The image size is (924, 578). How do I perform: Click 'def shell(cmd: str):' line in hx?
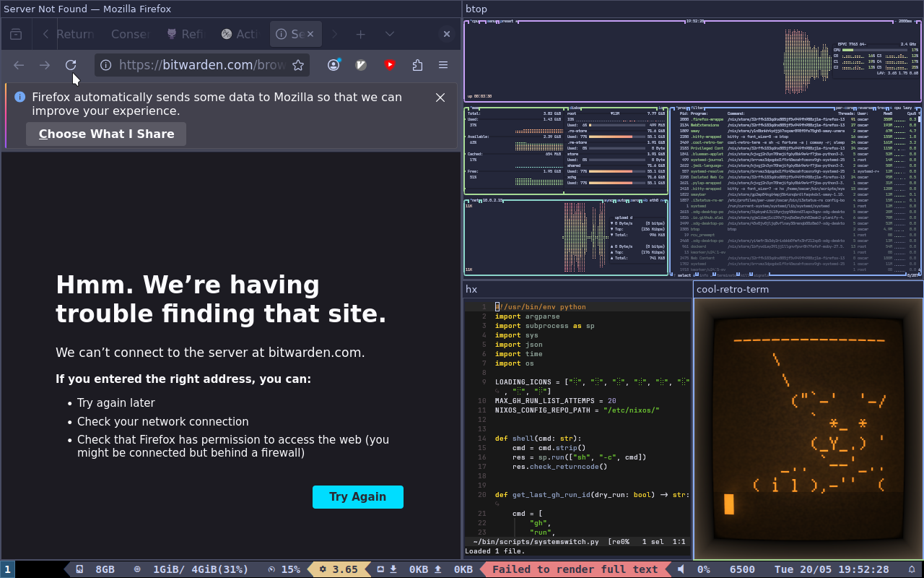click(538, 439)
